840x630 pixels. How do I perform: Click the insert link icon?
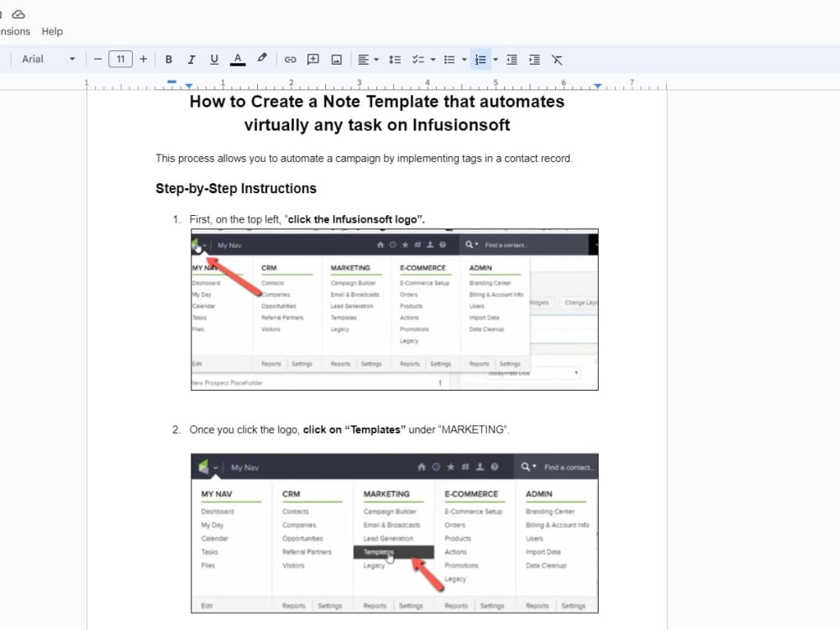tap(291, 60)
